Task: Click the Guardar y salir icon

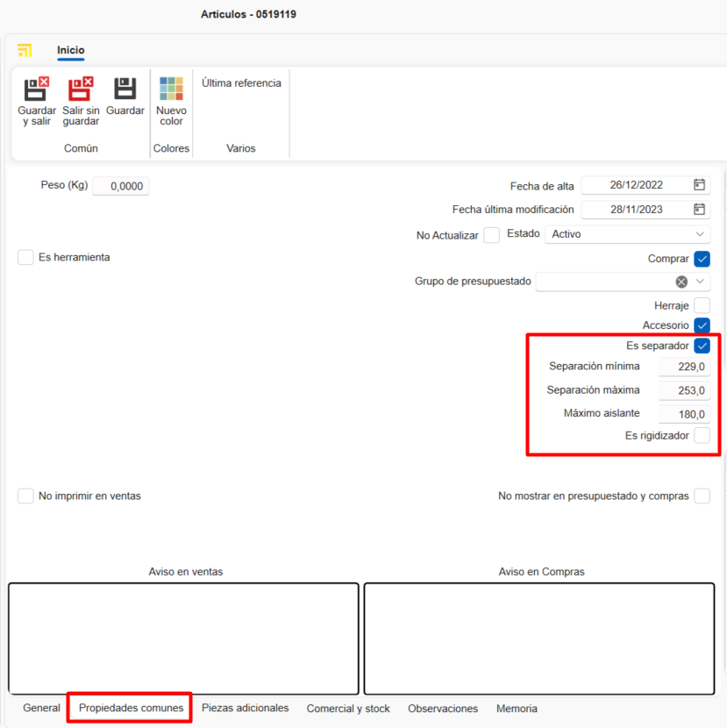Action: 36,89
